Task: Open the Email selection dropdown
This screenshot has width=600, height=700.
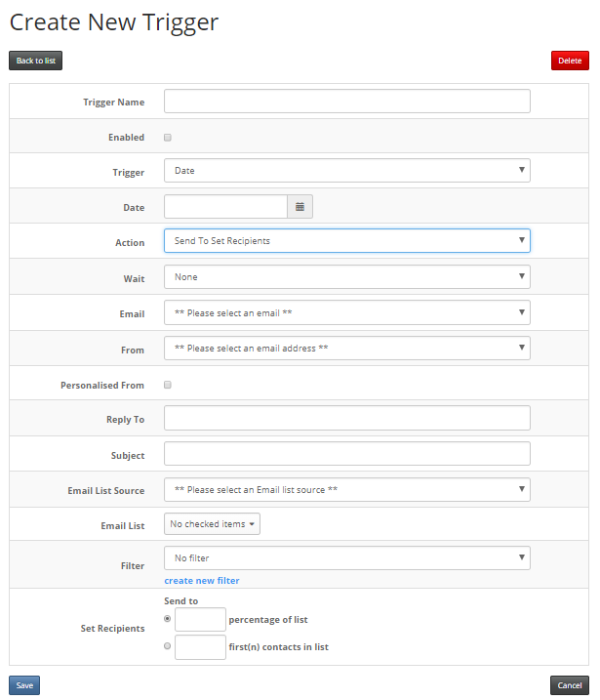Action: (x=347, y=312)
